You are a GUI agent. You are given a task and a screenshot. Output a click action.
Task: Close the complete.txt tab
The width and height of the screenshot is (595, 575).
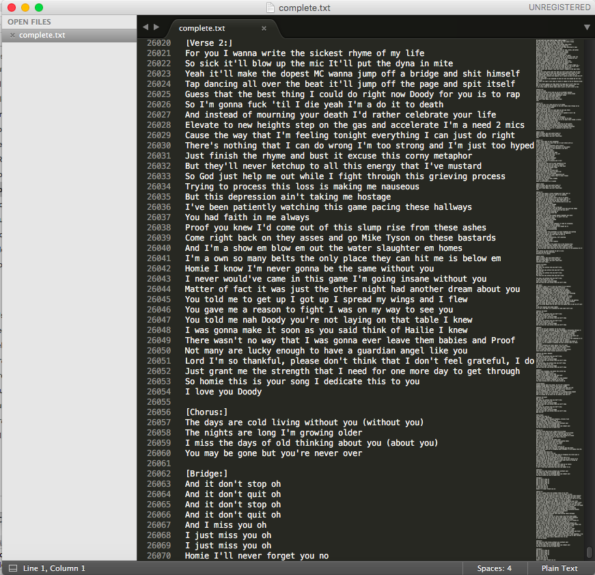click(264, 28)
